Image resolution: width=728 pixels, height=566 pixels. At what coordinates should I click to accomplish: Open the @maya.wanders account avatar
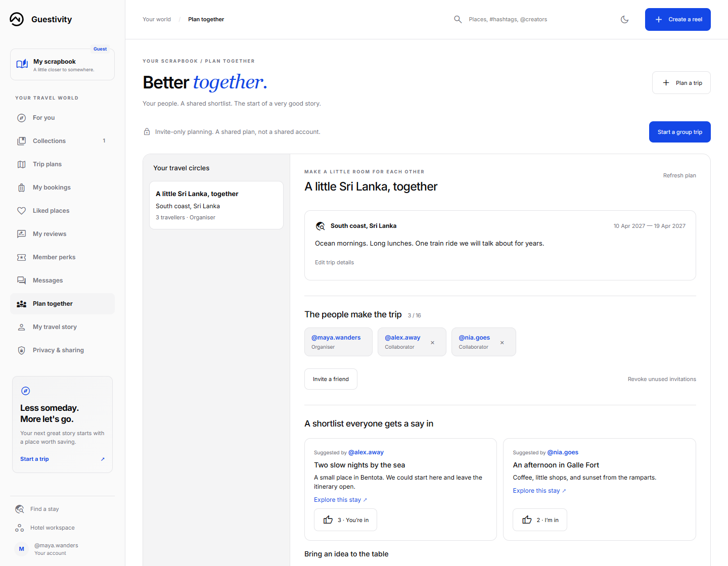22,549
